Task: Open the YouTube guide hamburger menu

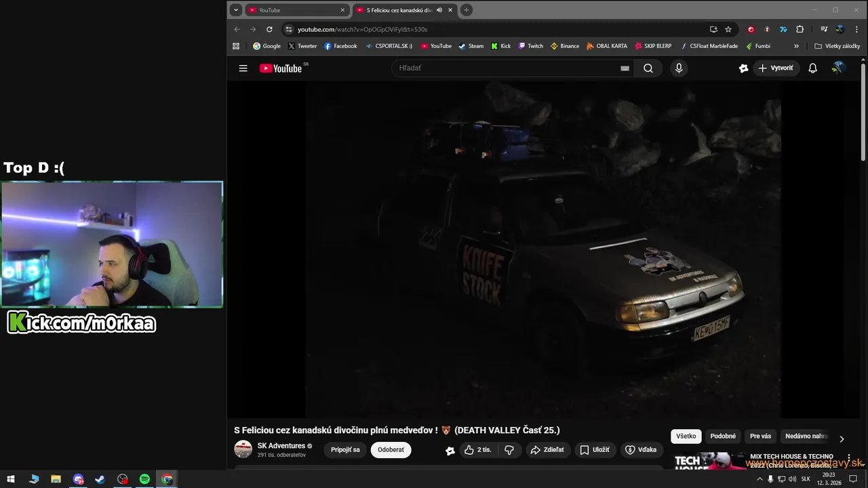Action: tap(243, 68)
